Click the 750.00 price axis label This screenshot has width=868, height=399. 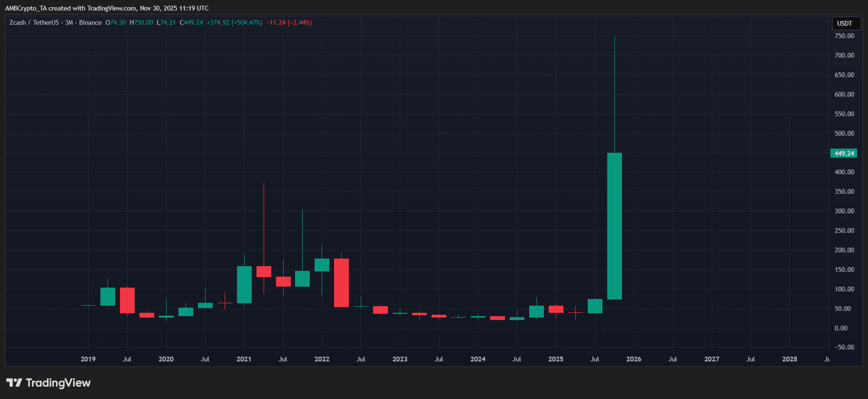click(844, 36)
